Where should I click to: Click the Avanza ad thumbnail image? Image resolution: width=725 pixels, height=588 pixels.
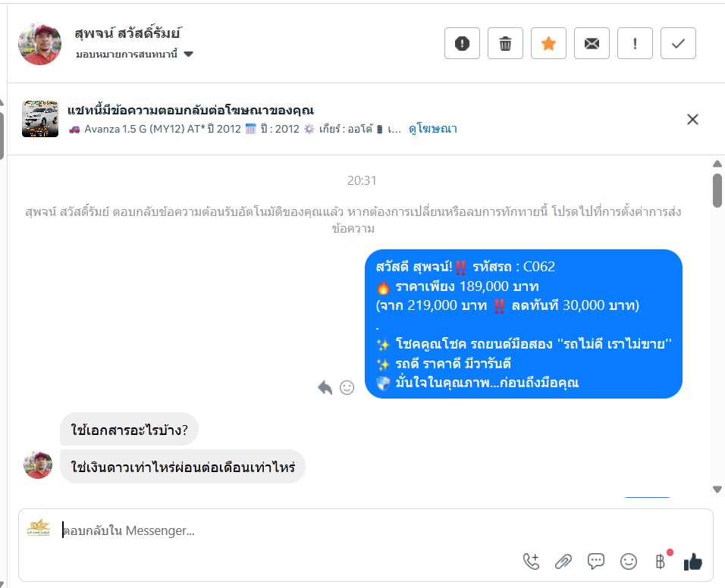40,119
